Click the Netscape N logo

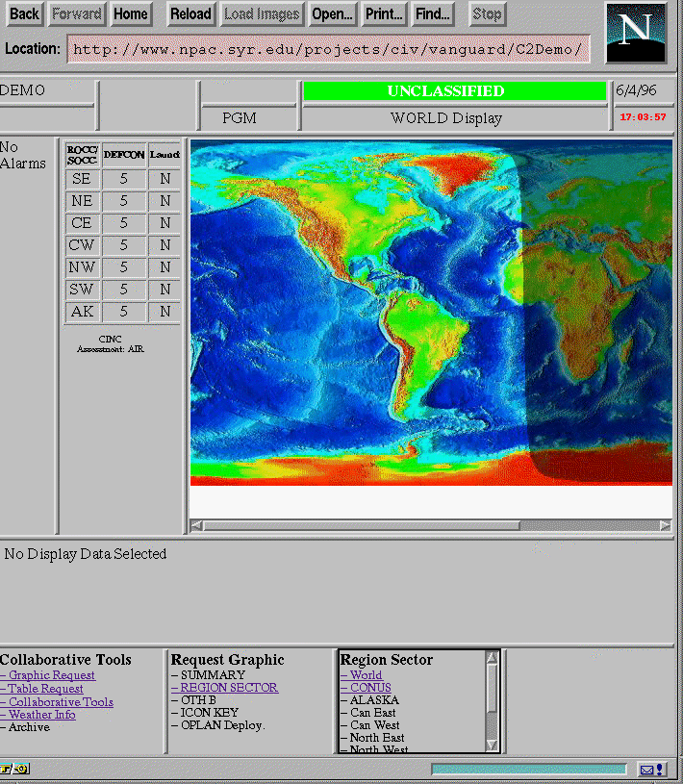(x=635, y=33)
